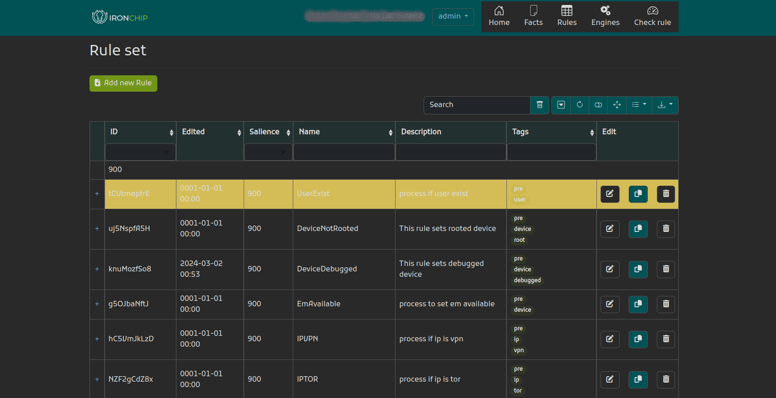Toggle the card view button
776x398 pixels.
(x=598, y=105)
